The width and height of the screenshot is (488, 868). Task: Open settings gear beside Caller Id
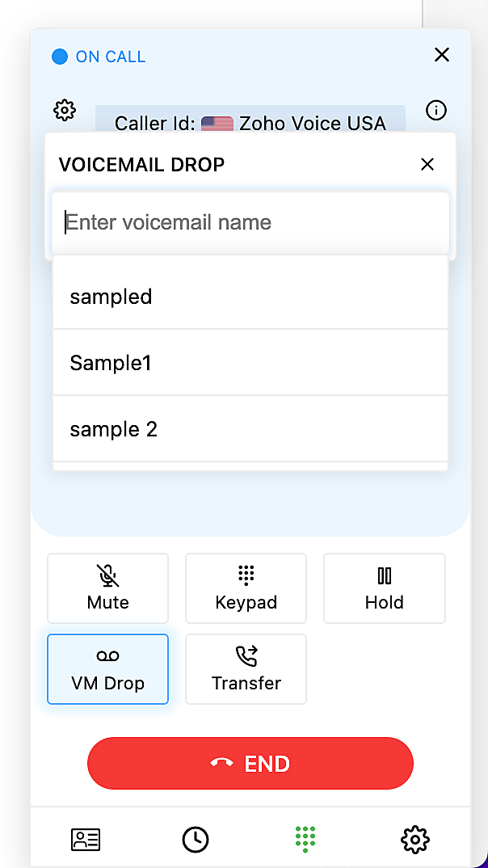tap(65, 111)
